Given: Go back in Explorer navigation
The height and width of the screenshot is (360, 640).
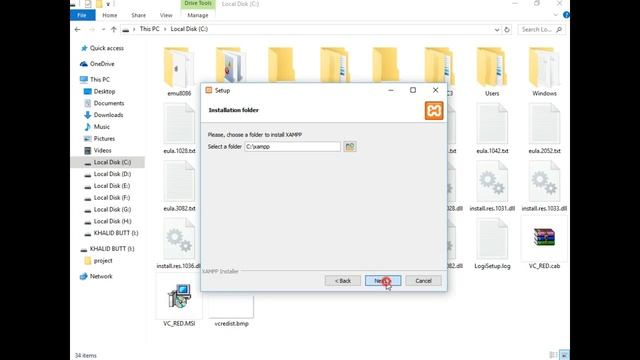Looking at the screenshot, I should 78,29.
